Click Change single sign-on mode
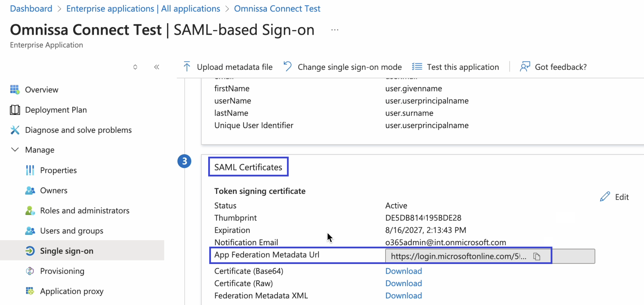This screenshot has height=305, width=644. click(x=350, y=67)
